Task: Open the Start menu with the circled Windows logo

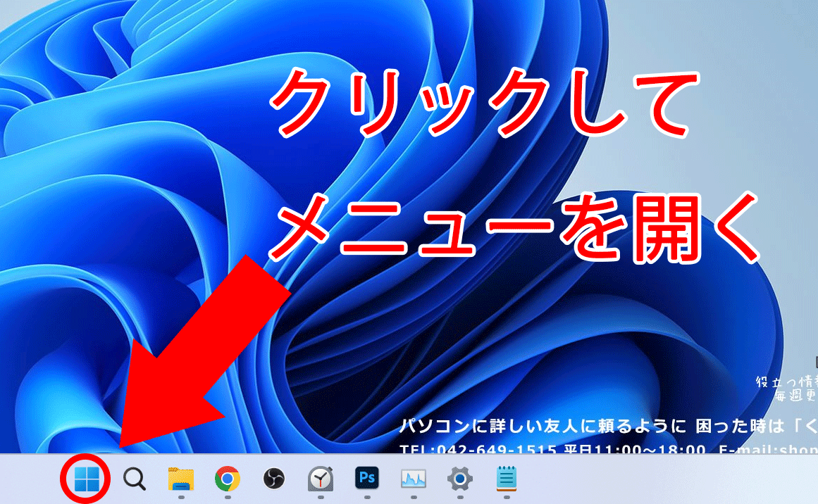Action: click(87, 479)
